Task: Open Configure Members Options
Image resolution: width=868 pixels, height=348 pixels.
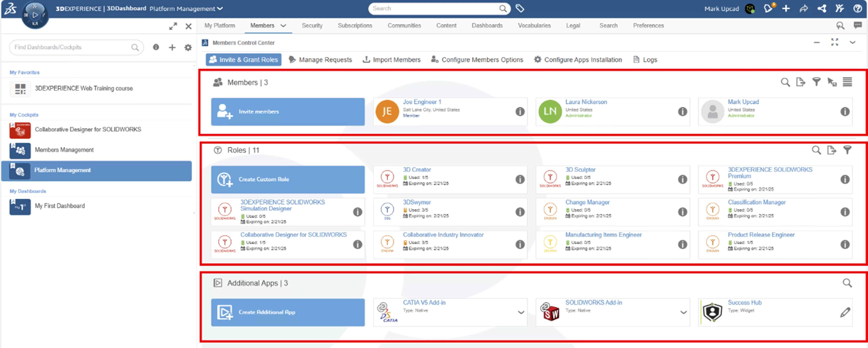Action: [477, 60]
